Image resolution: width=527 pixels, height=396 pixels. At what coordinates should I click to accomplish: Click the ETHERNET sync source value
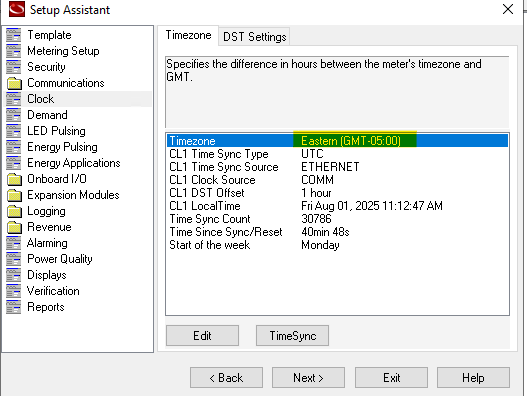[x=330, y=167]
